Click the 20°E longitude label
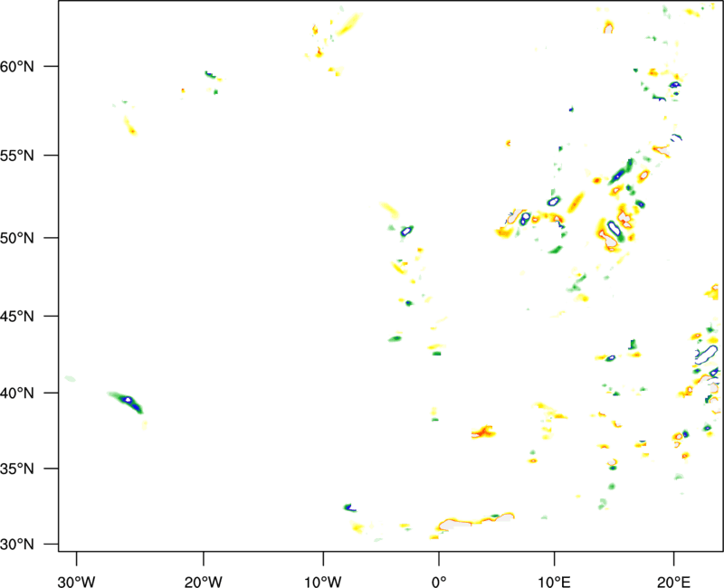The width and height of the screenshot is (724, 588). point(673,582)
